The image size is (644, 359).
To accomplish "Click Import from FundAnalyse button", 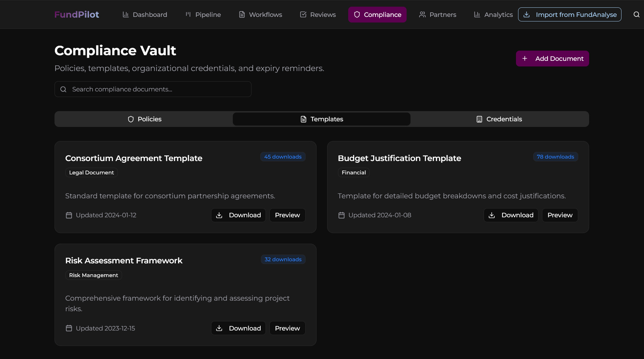I will click(x=569, y=14).
